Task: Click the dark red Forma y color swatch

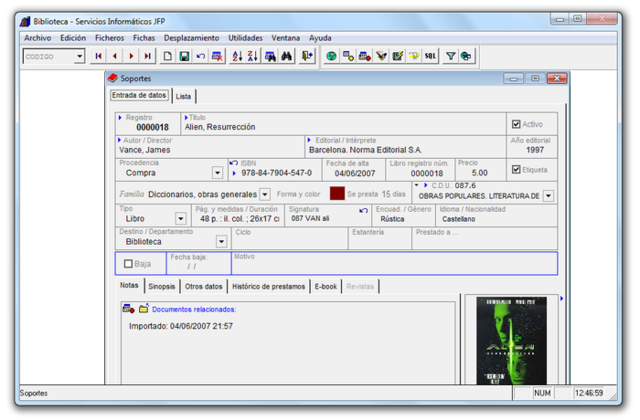Action: 337,193
